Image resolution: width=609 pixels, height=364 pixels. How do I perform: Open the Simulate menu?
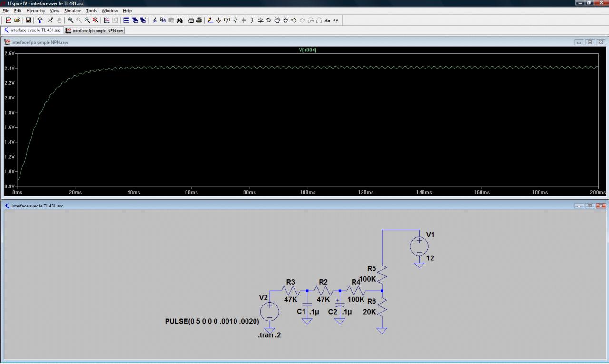[x=73, y=10]
